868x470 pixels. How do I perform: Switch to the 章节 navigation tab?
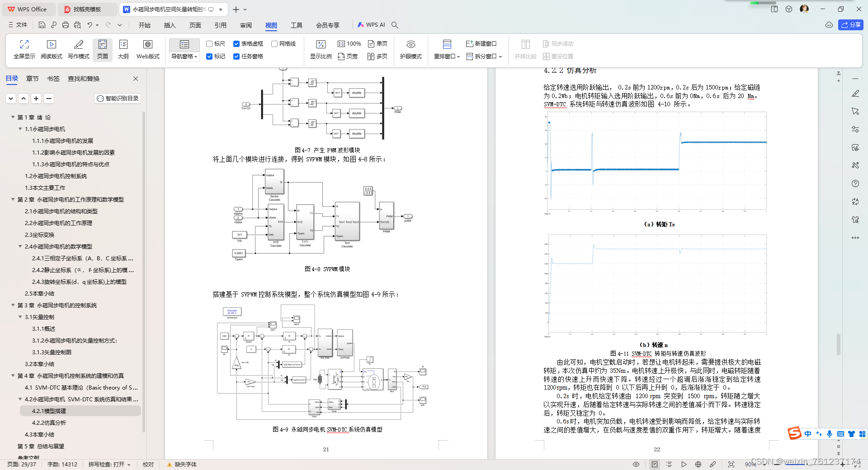tap(33, 79)
